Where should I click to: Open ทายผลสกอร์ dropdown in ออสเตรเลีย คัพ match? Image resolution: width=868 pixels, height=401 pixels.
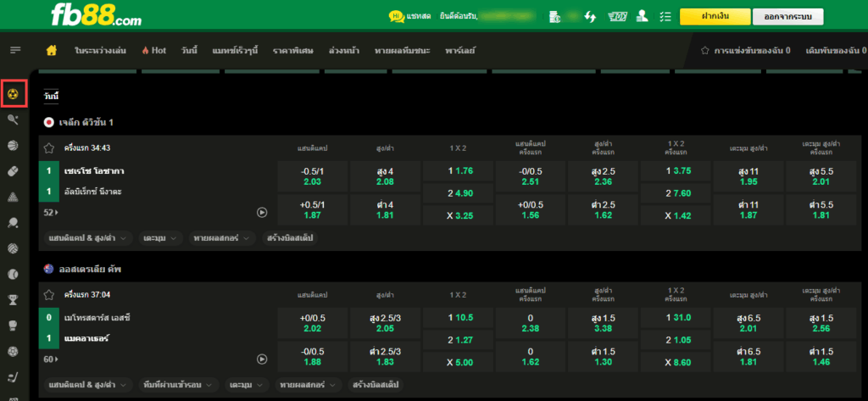coord(309,384)
